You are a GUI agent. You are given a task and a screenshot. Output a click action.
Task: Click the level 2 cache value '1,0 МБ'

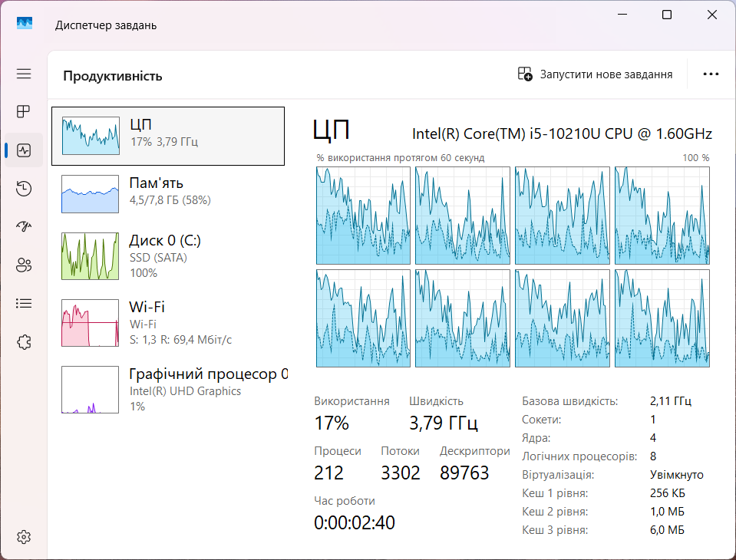(x=667, y=511)
